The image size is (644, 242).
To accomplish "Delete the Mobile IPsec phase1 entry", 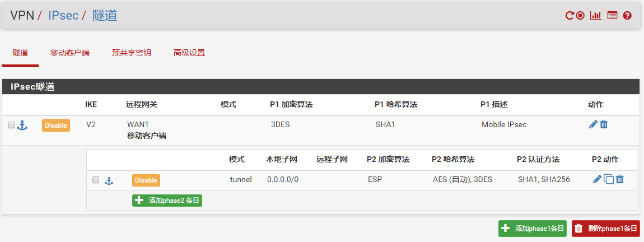I will pyautogui.click(x=604, y=124).
